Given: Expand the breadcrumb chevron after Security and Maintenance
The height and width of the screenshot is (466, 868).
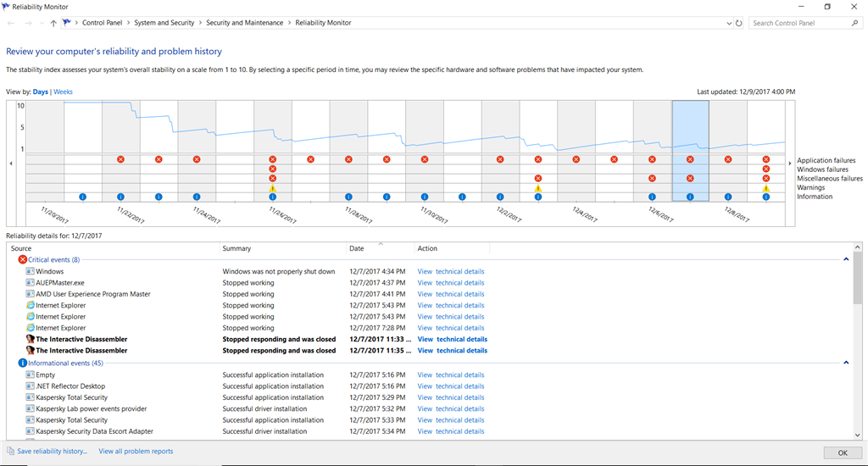Looking at the screenshot, I should (x=290, y=23).
